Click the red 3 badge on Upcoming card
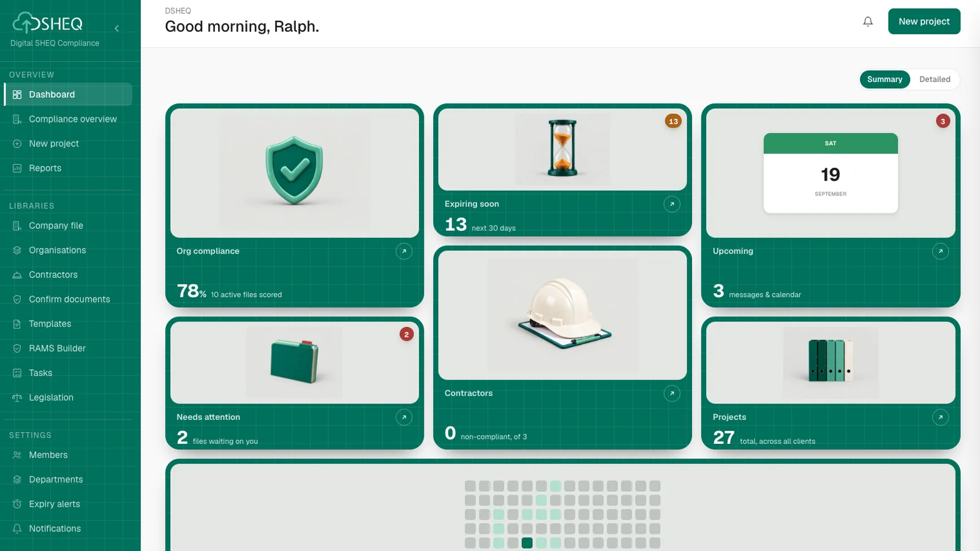Image resolution: width=980 pixels, height=551 pixels. [x=943, y=121]
